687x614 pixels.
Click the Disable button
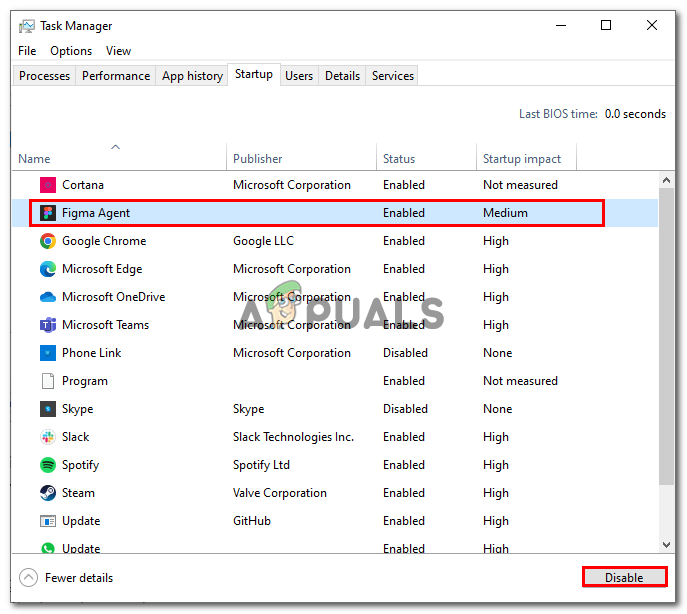(624, 578)
